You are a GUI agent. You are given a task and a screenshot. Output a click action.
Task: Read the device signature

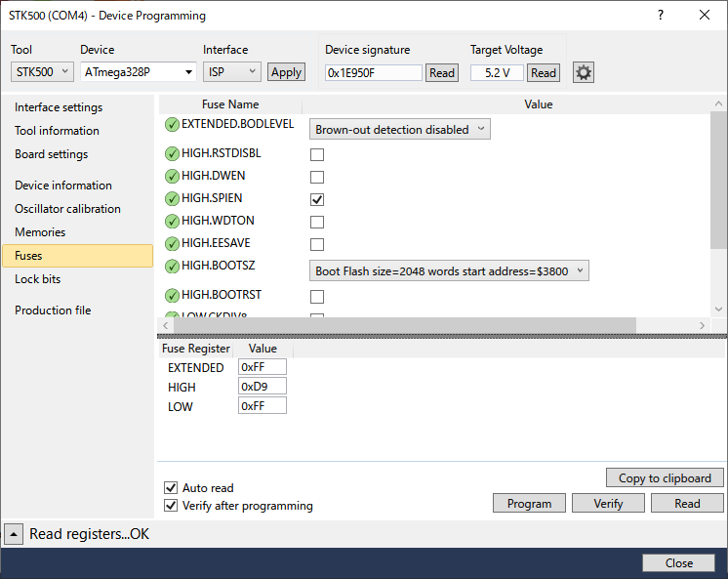(x=441, y=73)
